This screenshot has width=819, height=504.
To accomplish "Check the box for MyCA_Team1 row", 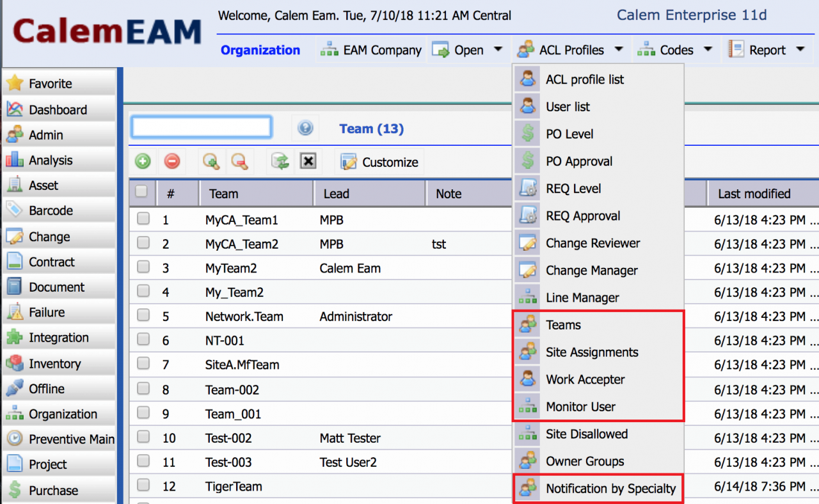I will click(143, 219).
